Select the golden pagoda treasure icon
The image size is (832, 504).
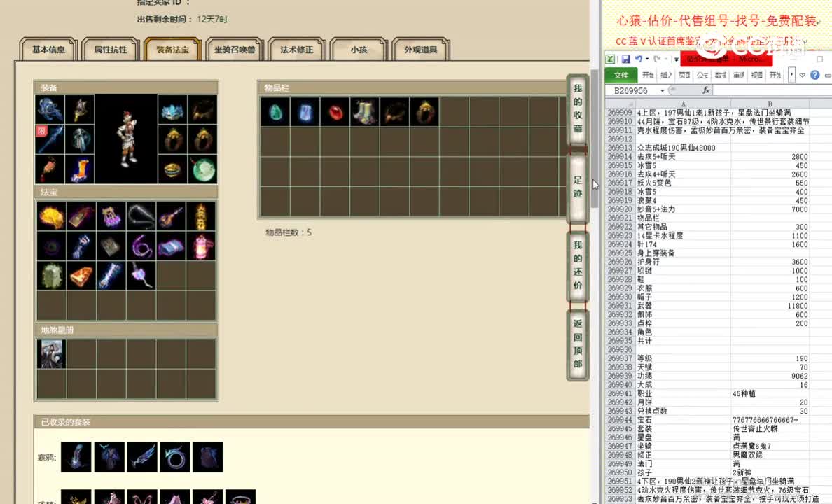(201, 216)
